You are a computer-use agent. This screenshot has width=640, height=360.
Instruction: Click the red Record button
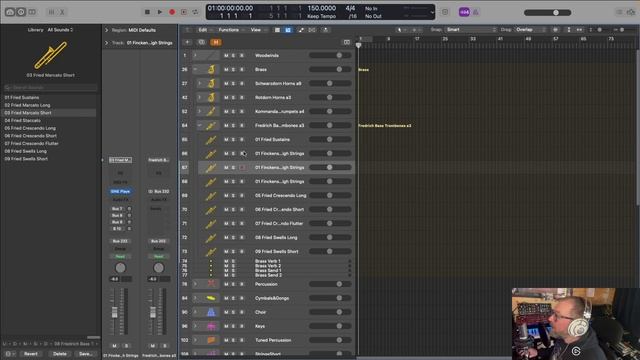click(x=172, y=12)
